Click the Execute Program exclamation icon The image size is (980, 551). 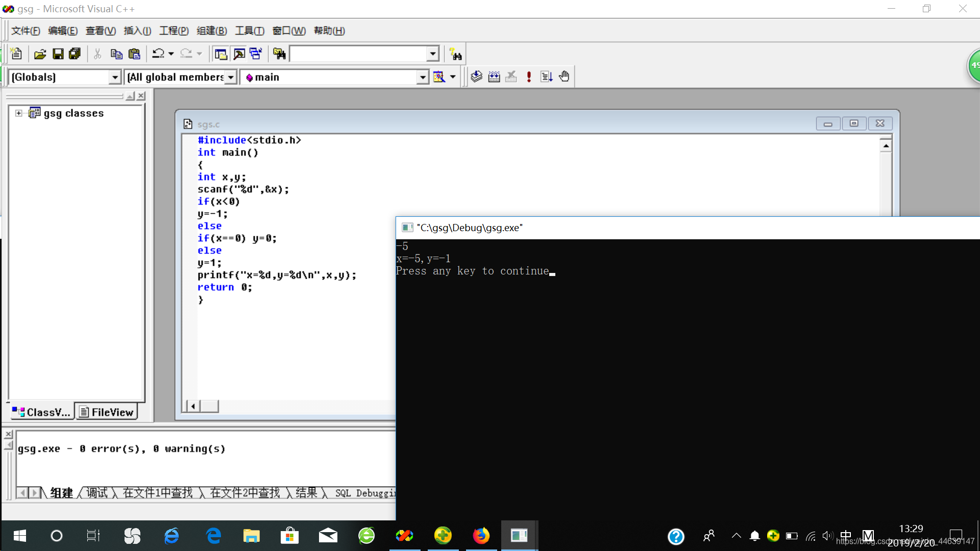point(529,77)
